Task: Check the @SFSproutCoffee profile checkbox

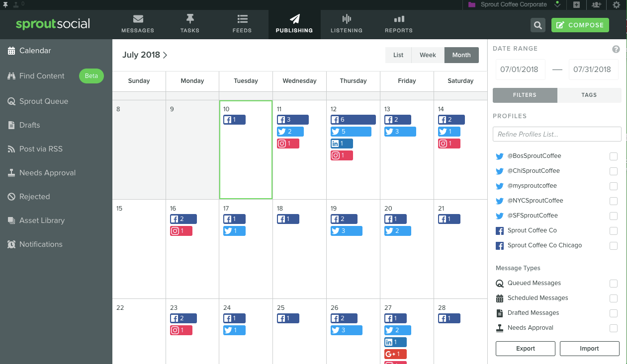Action: (614, 216)
